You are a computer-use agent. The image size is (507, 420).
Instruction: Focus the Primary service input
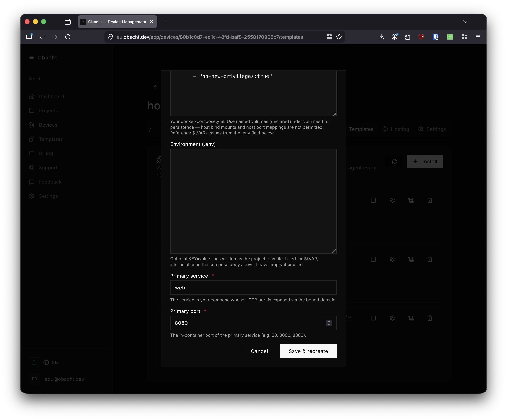[253, 288]
